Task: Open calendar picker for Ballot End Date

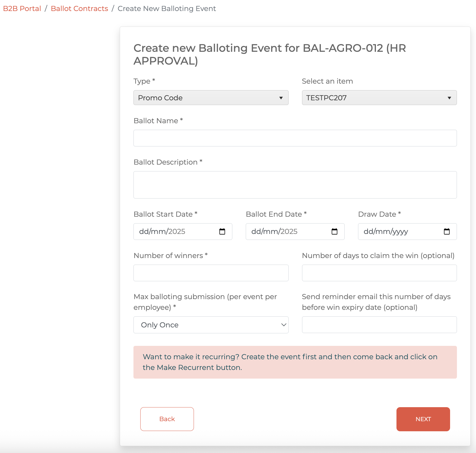Action: pyautogui.click(x=335, y=232)
